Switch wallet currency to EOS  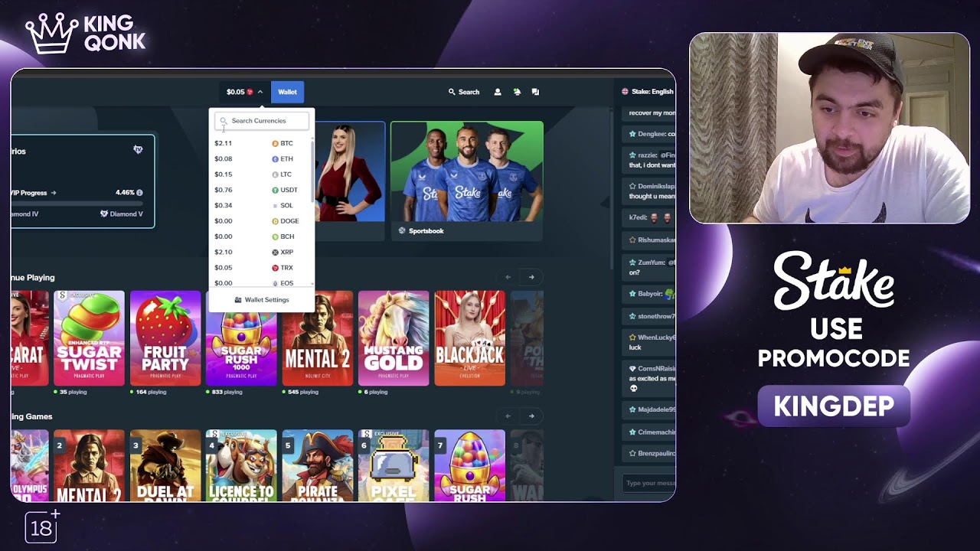pos(260,282)
